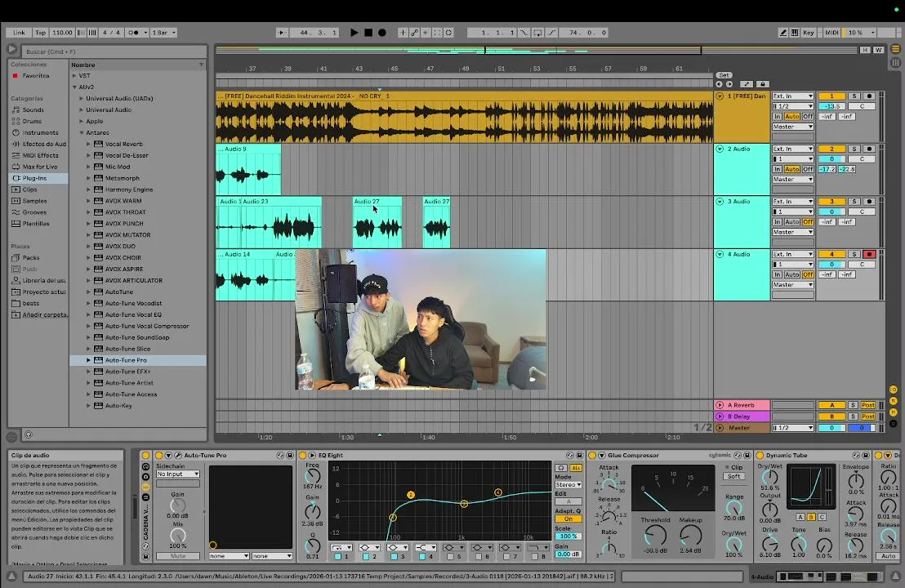This screenshot has height=588, width=905.
Task: Solo track 2 Audio
Action: tap(854, 149)
